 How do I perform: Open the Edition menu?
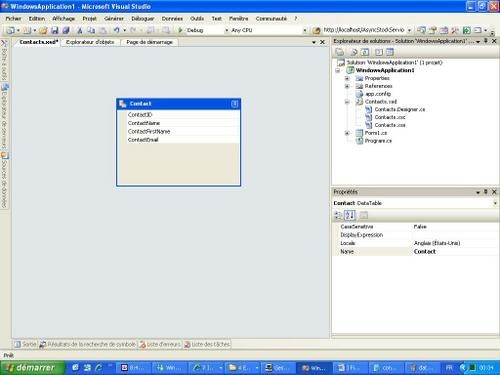[37, 19]
